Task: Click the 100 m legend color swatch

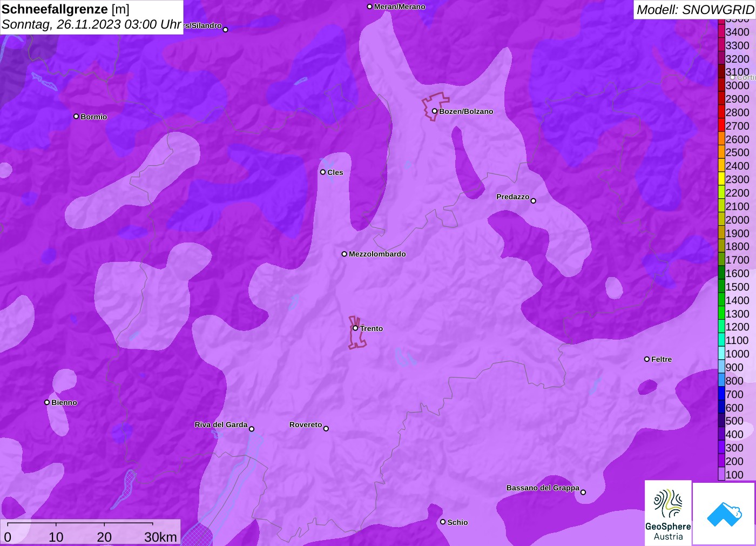Action: pyautogui.click(x=721, y=474)
